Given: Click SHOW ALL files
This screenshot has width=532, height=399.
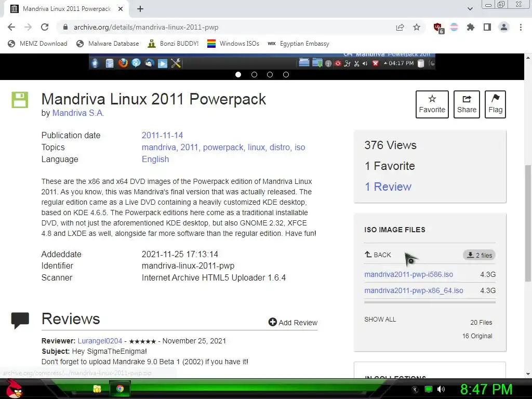Looking at the screenshot, I should (380, 320).
